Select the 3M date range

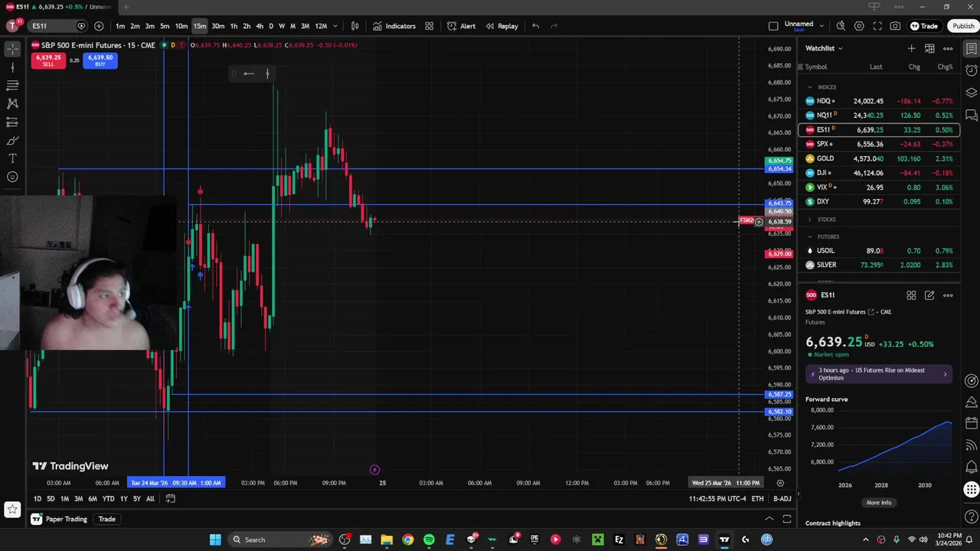[78, 499]
